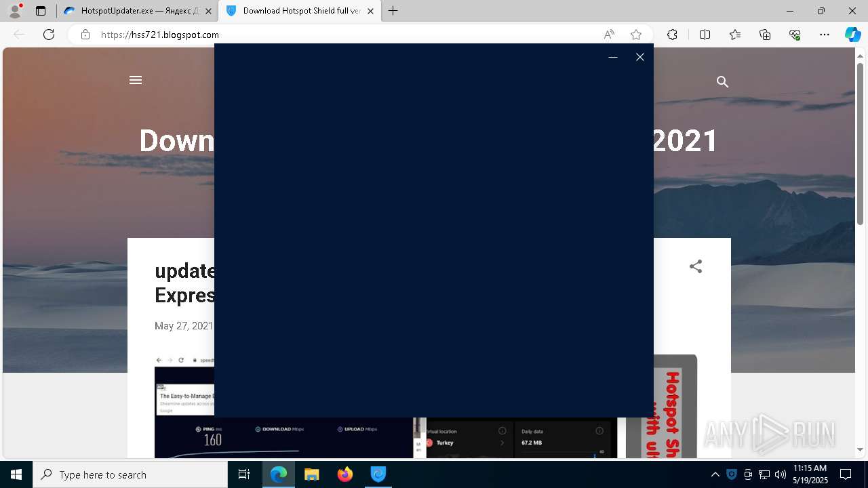The height and width of the screenshot is (488, 868).
Task: Open the Hotspot Shield tray icon
Action: click(732, 474)
